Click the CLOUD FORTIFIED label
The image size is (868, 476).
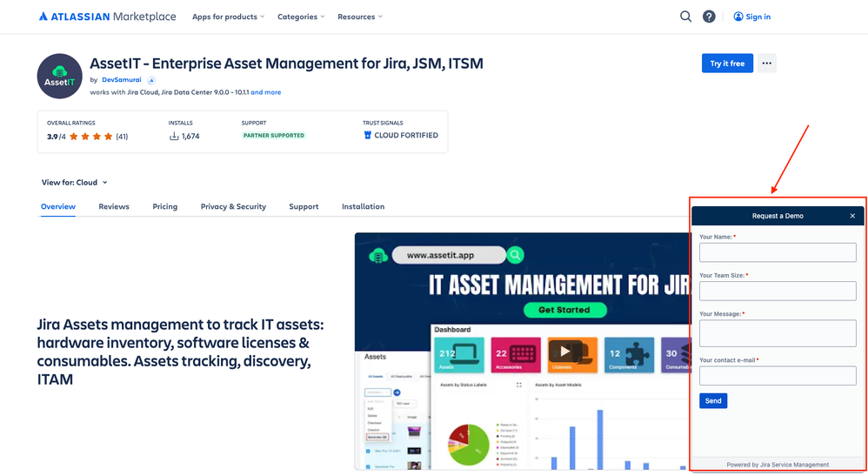(x=406, y=135)
